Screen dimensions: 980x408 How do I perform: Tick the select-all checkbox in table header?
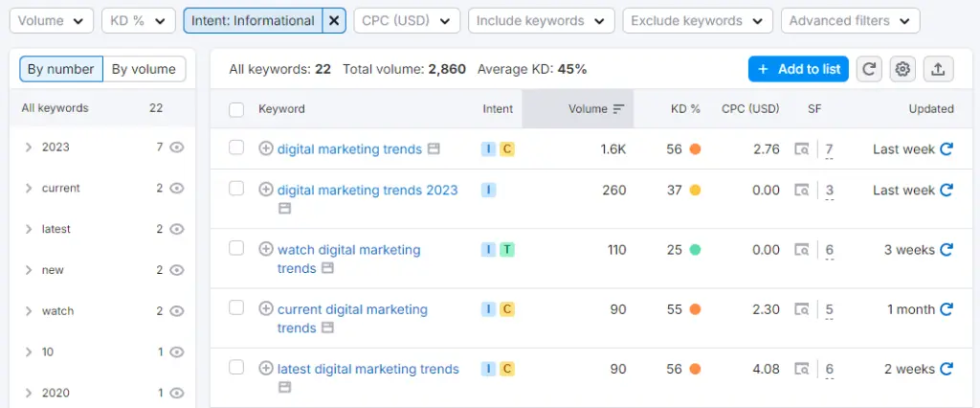(x=236, y=109)
